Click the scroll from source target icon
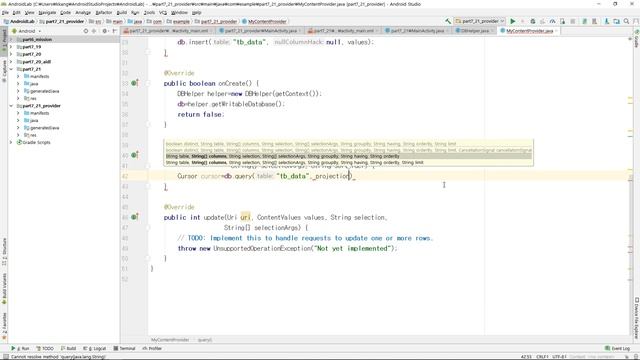The height and width of the screenshot is (360, 640). pyautogui.click(x=86, y=31)
